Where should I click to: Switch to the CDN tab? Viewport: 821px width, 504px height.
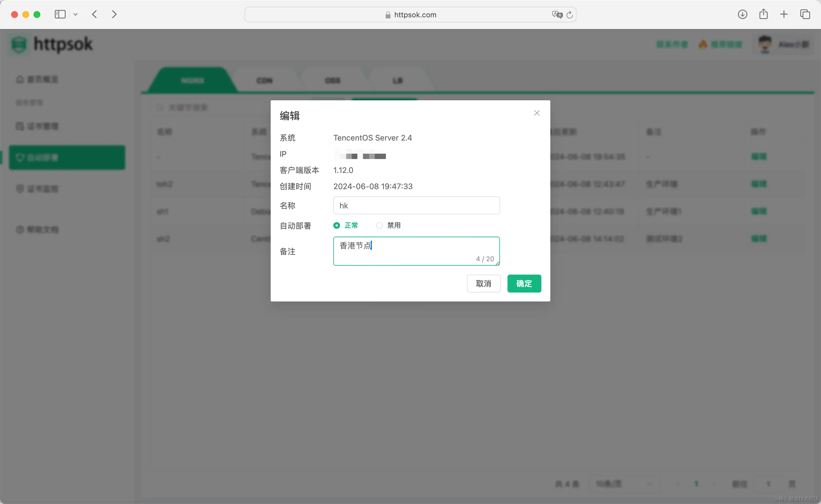pos(264,81)
